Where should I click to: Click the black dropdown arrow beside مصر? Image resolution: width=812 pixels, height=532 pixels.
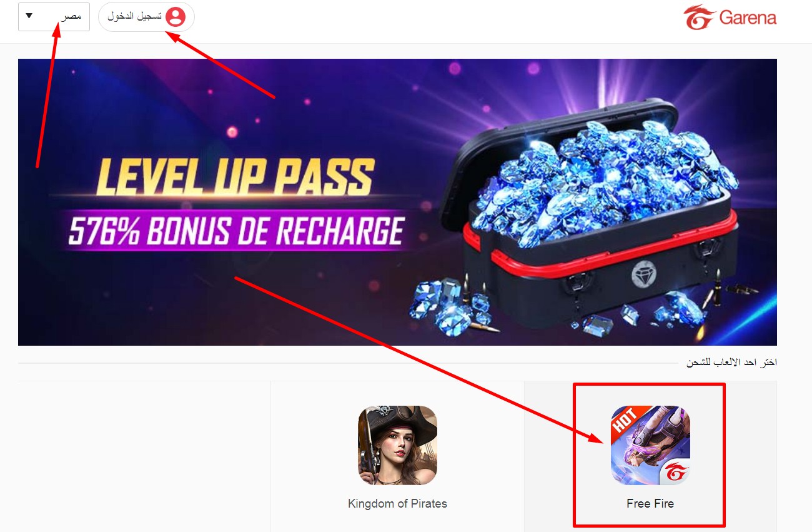[29, 16]
